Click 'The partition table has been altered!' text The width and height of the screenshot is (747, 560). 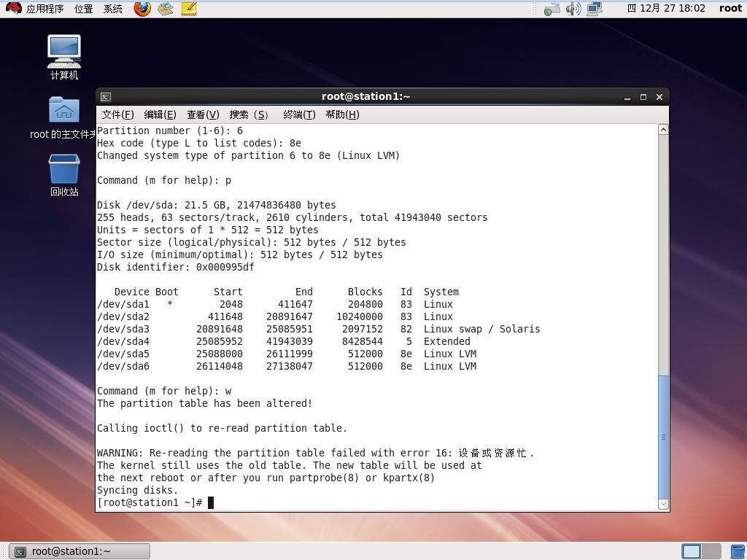(x=204, y=403)
